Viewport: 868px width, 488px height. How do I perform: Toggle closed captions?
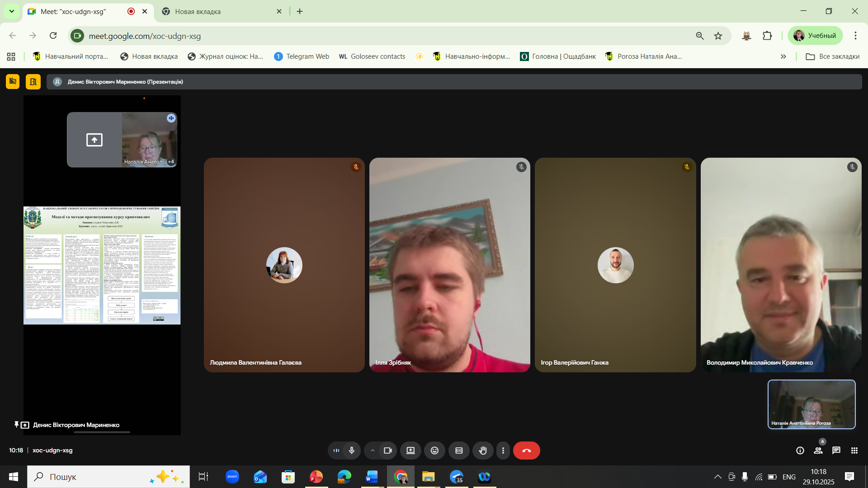point(459,450)
